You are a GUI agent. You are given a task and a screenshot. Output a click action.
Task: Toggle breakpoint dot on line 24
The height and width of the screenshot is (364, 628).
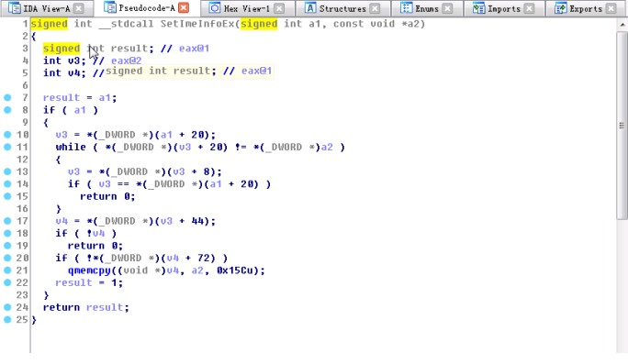(x=7, y=307)
